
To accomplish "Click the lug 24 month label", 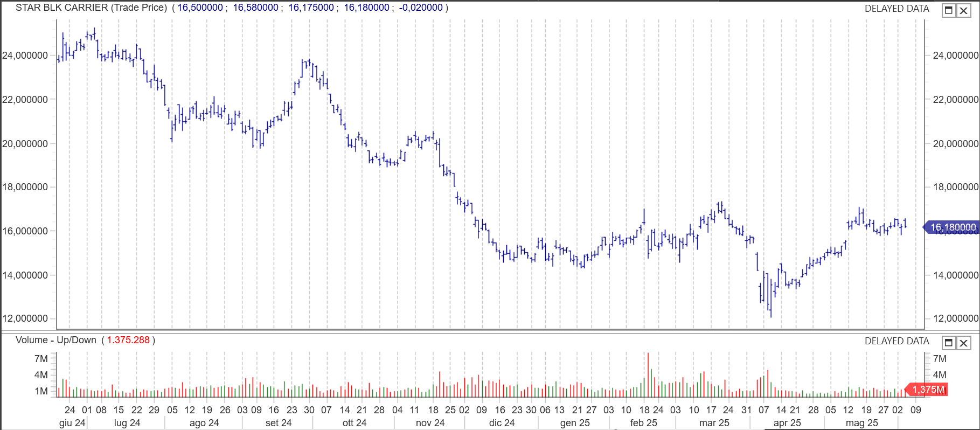I will 127,423.
